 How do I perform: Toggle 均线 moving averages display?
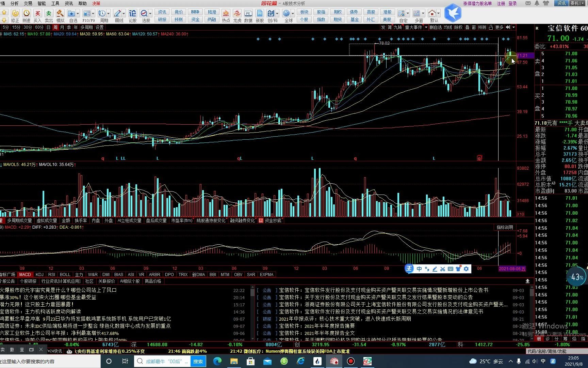448,27
